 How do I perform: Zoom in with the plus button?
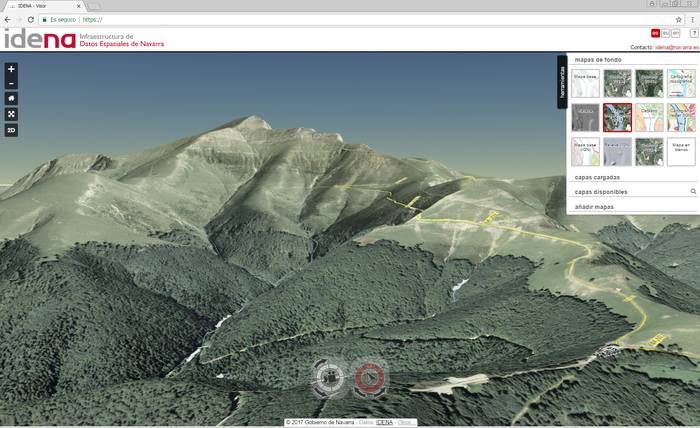tap(11, 69)
